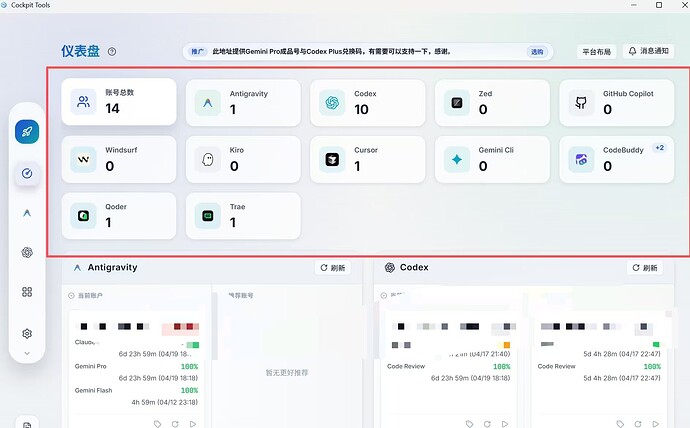Viewport: 690px width, 428px height.
Task: Click the Cursor logo icon
Action: [x=332, y=159]
